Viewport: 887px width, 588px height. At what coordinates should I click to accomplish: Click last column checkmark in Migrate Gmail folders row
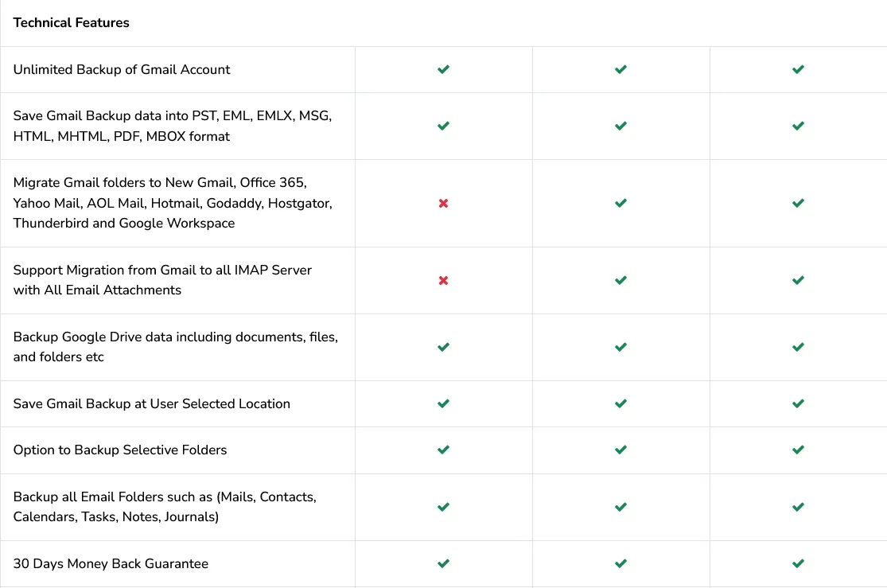[x=798, y=204]
